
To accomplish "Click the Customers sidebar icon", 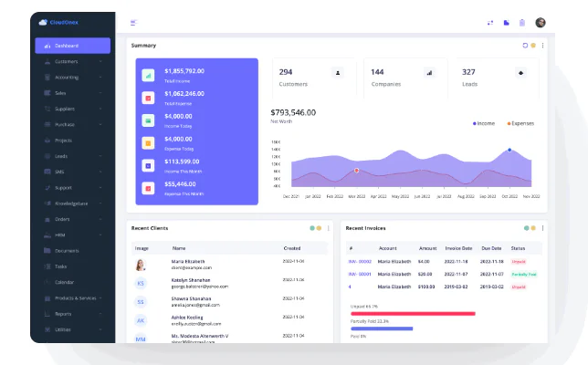I will [x=47, y=61].
